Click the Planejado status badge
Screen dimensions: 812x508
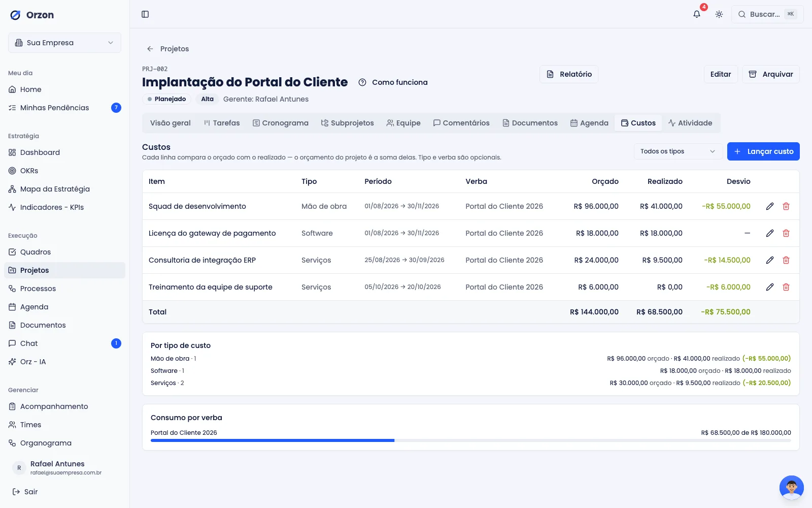(x=166, y=99)
